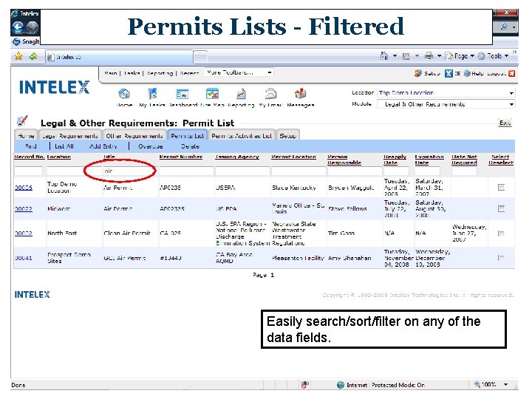Select checkbox for GCI Air Permit row
Image resolution: width=532 pixels, height=399 pixels.
pyautogui.click(x=501, y=258)
